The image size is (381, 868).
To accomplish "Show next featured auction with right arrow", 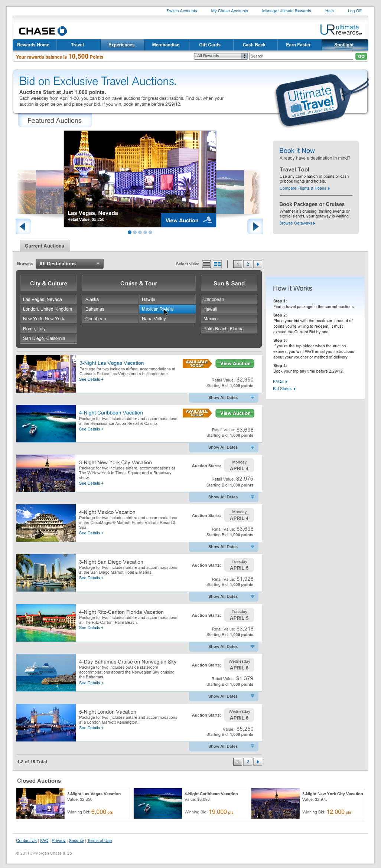I will point(255,226).
